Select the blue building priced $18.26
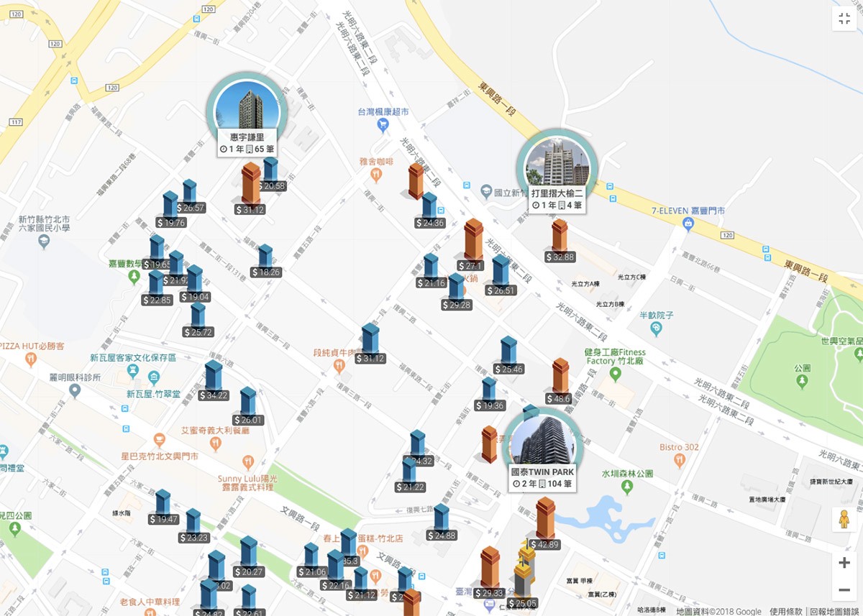The image size is (863, 616). pos(265,255)
